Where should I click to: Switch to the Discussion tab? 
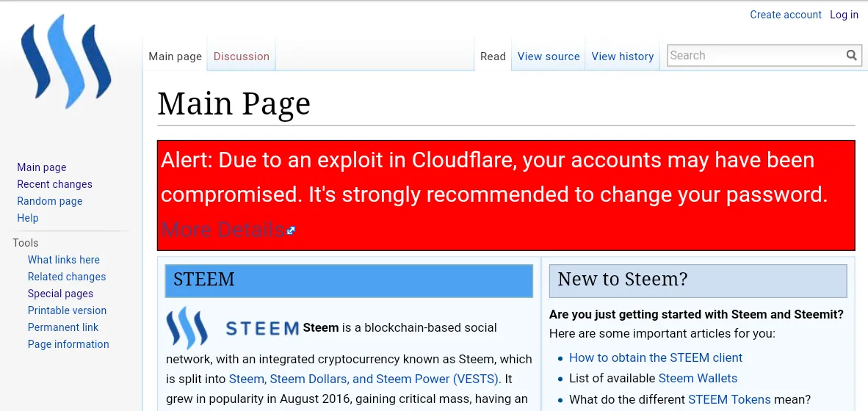242,57
